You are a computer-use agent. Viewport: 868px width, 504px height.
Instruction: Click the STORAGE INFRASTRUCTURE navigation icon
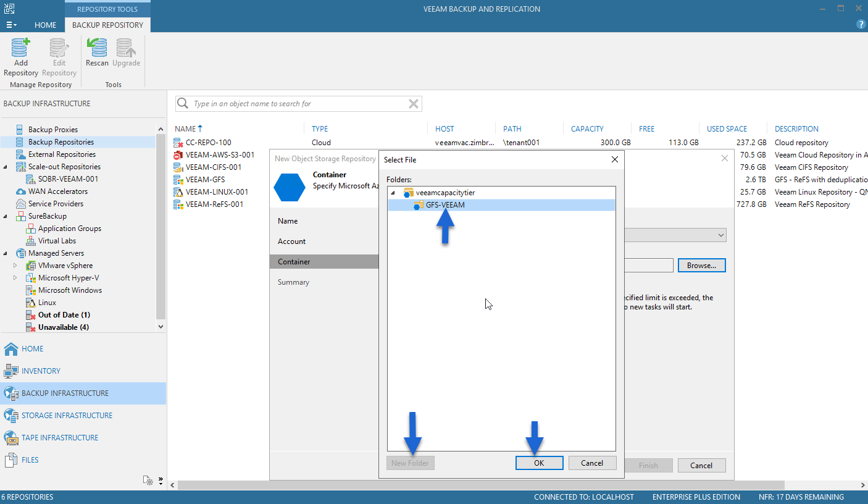coord(11,416)
